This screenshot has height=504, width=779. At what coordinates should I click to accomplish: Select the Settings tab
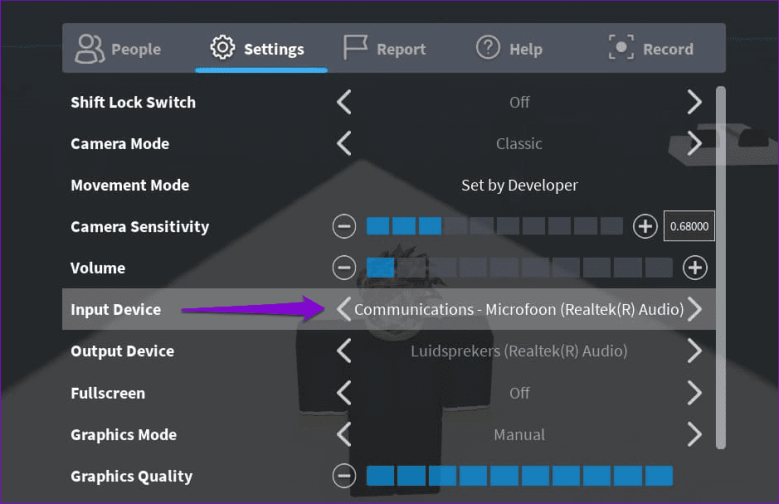tap(258, 48)
